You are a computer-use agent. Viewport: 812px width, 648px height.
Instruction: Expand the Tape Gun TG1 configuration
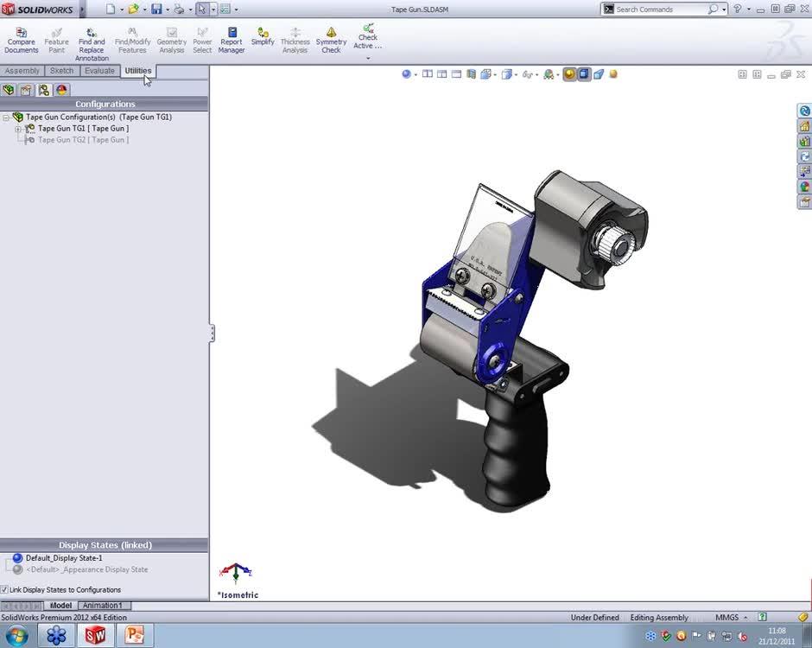pyautogui.click(x=18, y=129)
